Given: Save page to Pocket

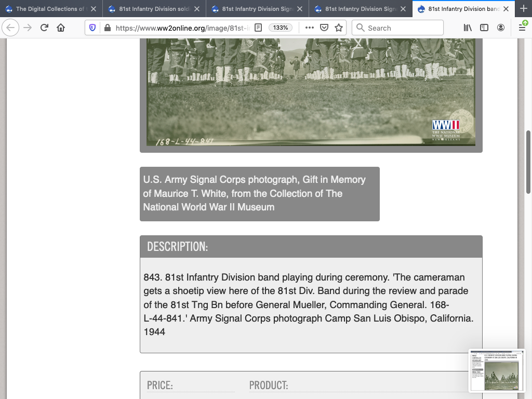Looking at the screenshot, I should (x=324, y=28).
